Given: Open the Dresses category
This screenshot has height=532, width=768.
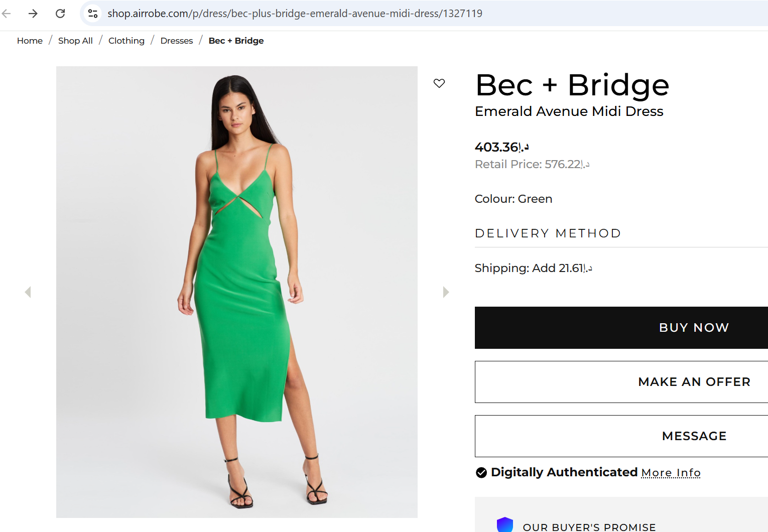Looking at the screenshot, I should [x=176, y=41].
